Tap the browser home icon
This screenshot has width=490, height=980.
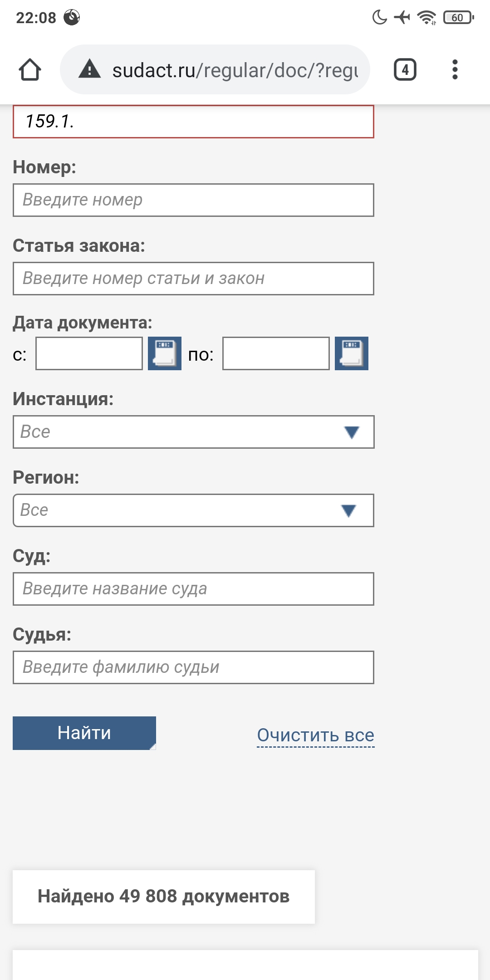click(x=30, y=70)
